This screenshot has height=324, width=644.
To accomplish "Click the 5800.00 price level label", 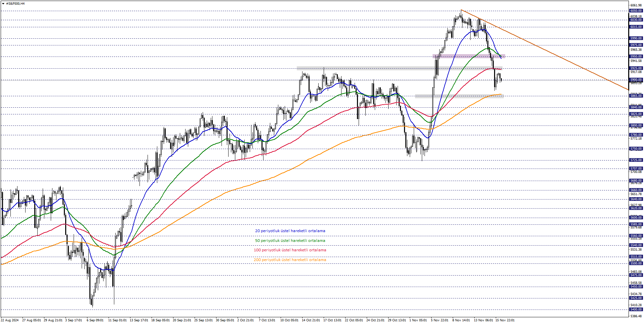I will point(636,125).
